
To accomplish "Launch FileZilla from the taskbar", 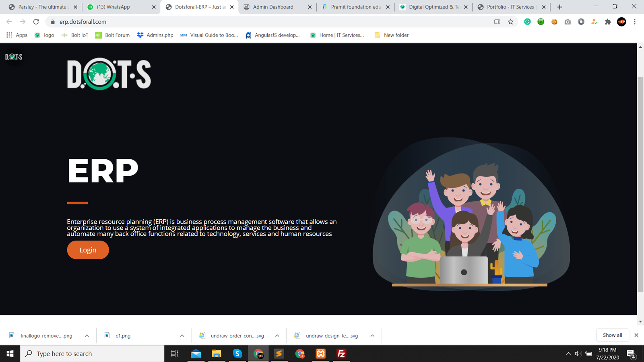I will (x=341, y=354).
